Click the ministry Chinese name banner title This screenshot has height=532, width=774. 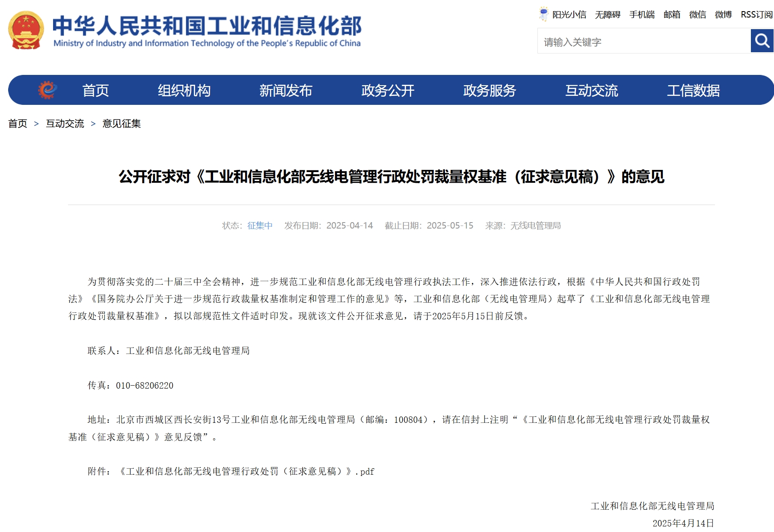coord(207,26)
